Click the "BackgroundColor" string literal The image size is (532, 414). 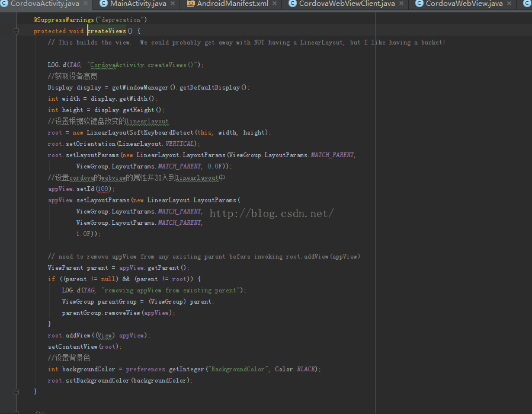pos(236,369)
